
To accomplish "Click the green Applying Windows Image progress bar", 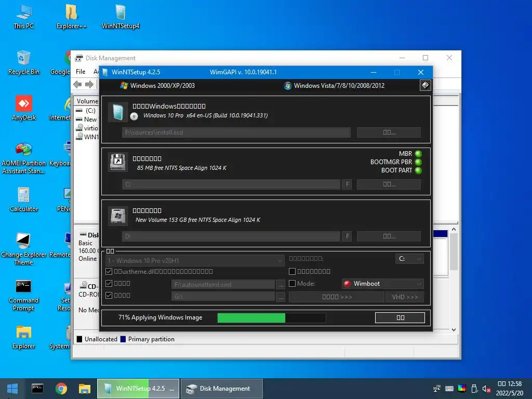I will [271, 317].
